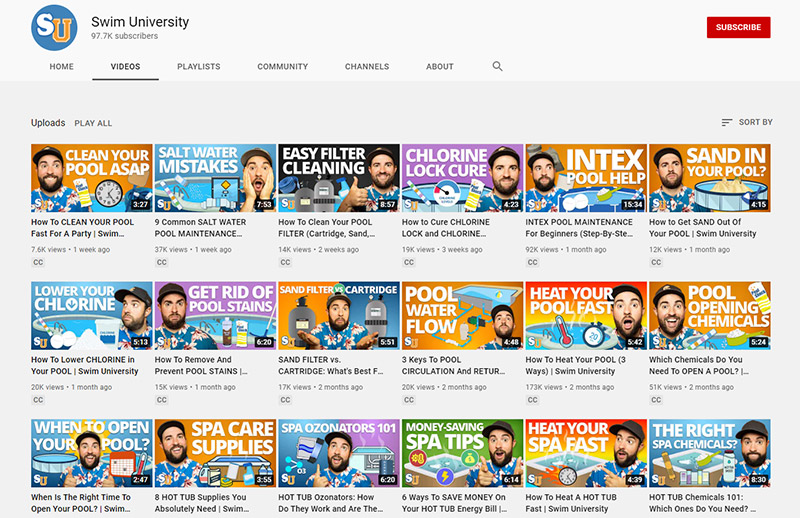
Task: Open title 6 Ways To SAVE MONEY On Your HOT TUB
Action: point(455,503)
